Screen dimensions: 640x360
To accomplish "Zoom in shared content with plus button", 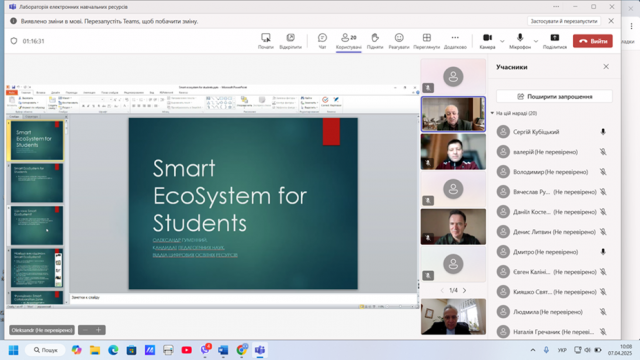I will [x=98, y=330].
